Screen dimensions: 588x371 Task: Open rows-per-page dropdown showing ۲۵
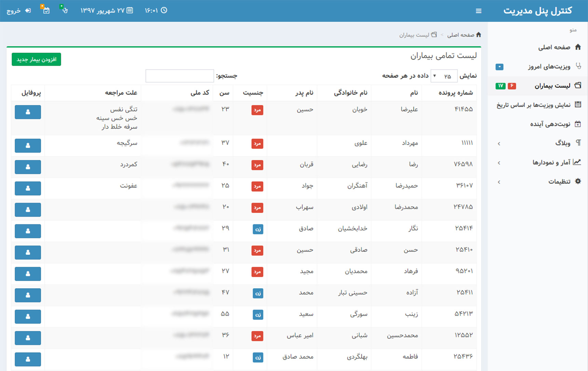(x=443, y=76)
